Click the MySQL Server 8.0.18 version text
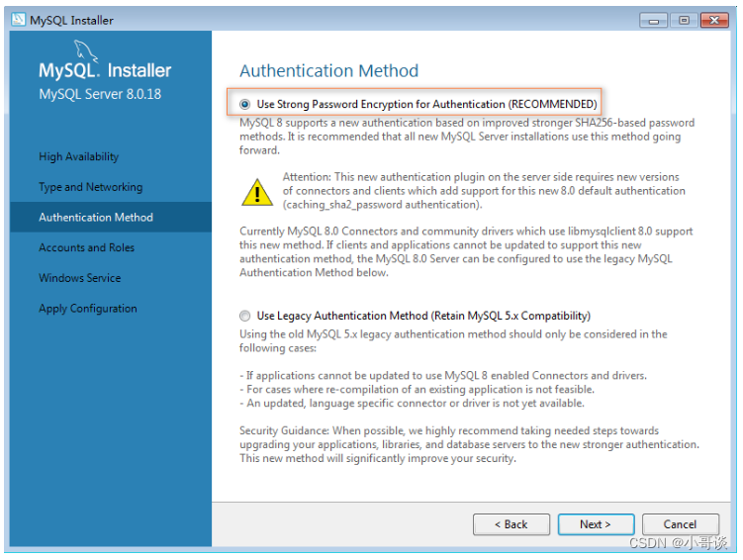 [100, 94]
